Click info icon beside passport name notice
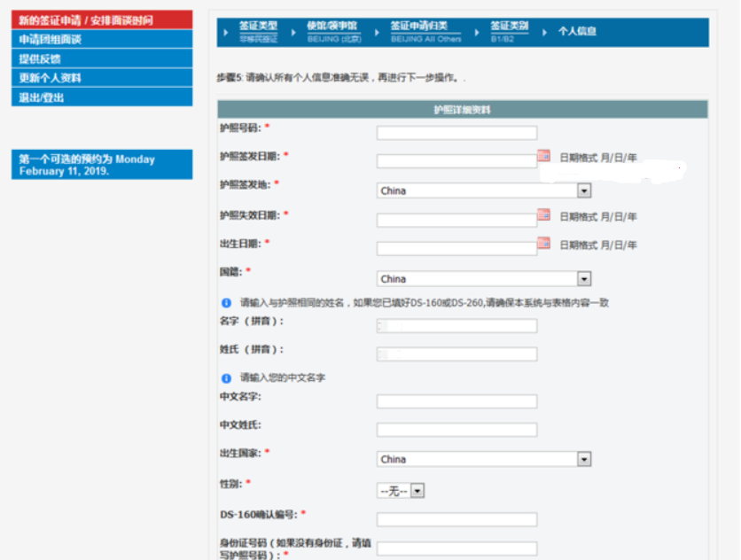741x560 pixels. 226,302
